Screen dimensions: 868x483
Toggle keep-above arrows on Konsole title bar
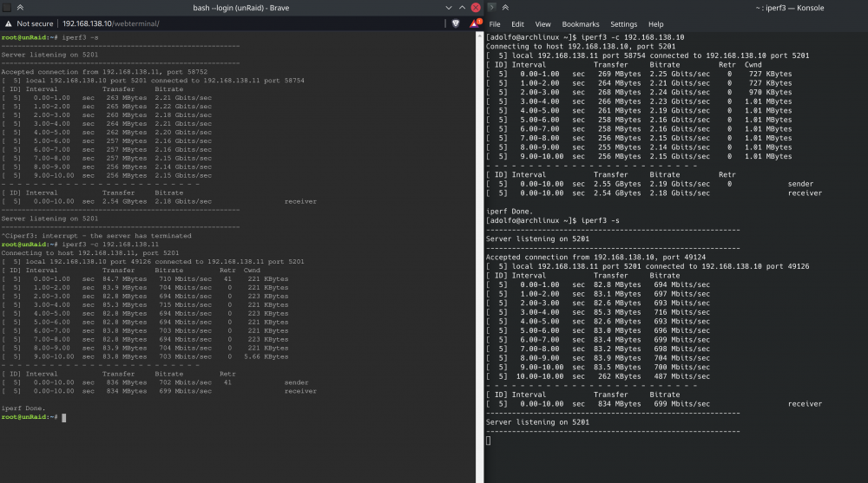coord(505,8)
